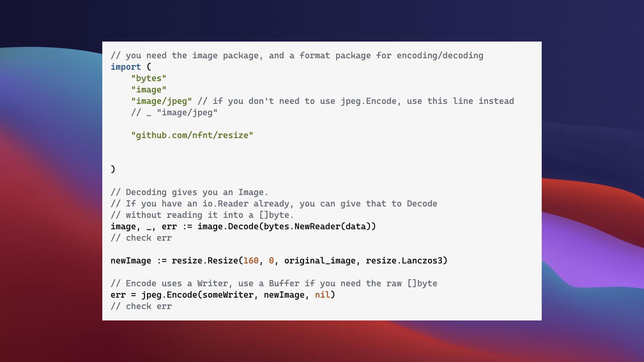Click the numeric value '0'
The height and width of the screenshot is (362, 644).
271,260
